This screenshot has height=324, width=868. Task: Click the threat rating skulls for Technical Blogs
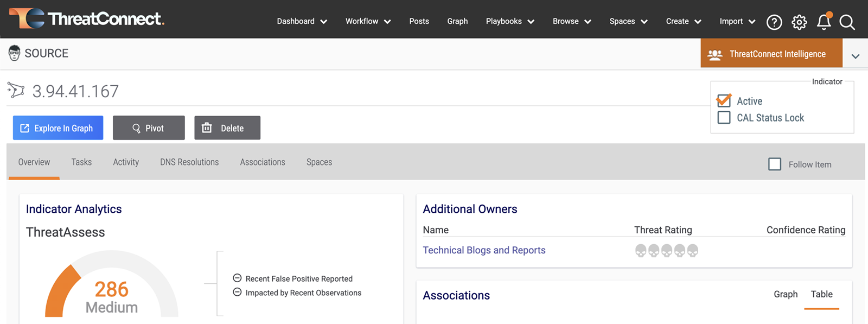(x=667, y=250)
